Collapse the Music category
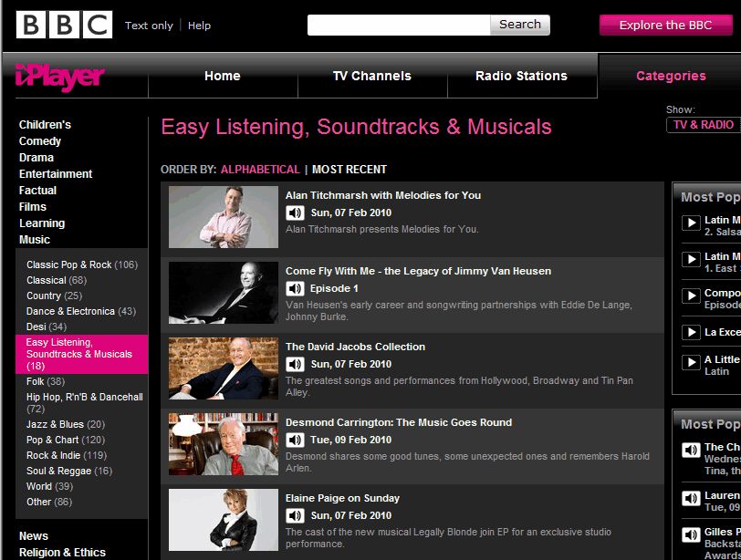Screen dimensions: 741x560 point(35,240)
